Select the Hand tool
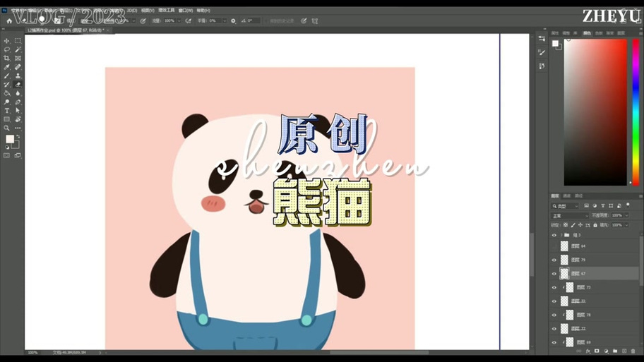 (x=18, y=119)
